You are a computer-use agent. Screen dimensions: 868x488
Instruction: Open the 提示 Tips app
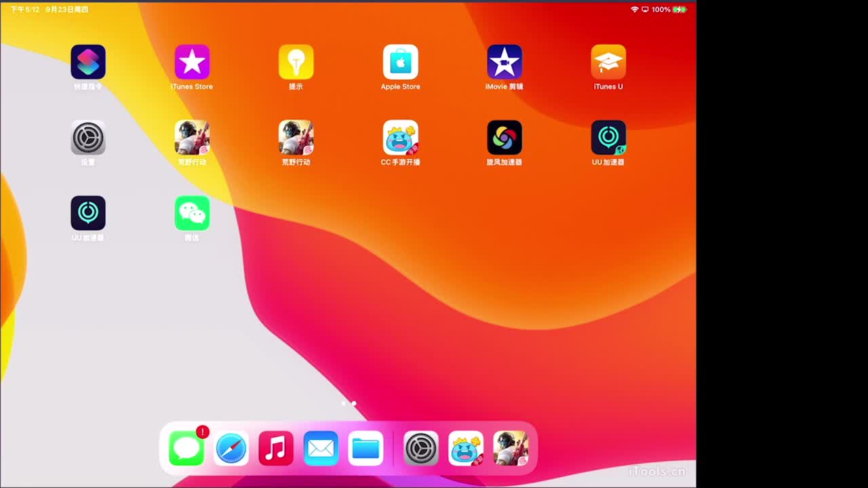pyautogui.click(x=296, y=62)
